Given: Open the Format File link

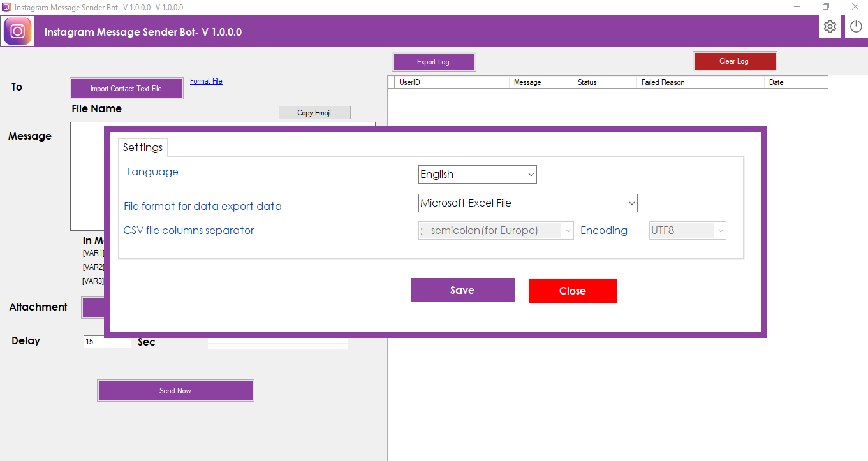Looking at the screenshot, I should point(206,81).
